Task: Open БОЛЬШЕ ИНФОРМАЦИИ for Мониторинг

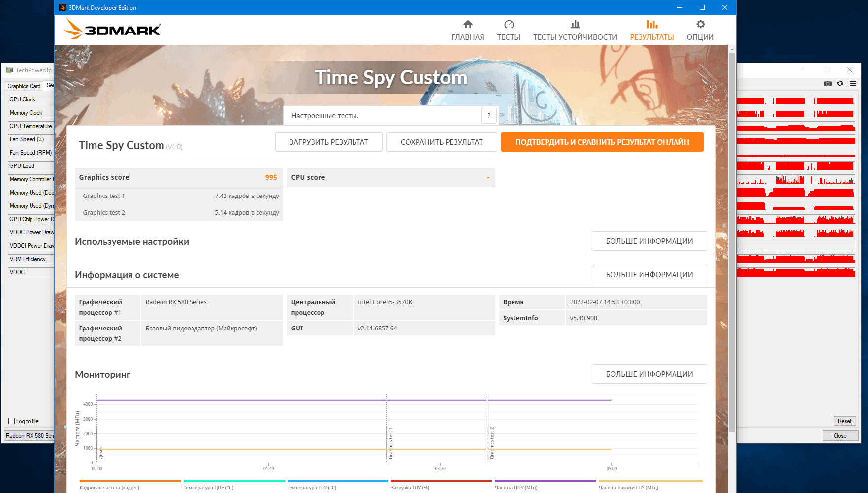Action: 649,374
